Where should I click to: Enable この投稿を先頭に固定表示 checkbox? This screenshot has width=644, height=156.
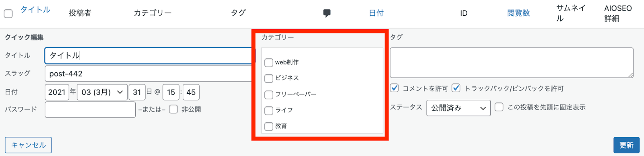coord(499,107)
